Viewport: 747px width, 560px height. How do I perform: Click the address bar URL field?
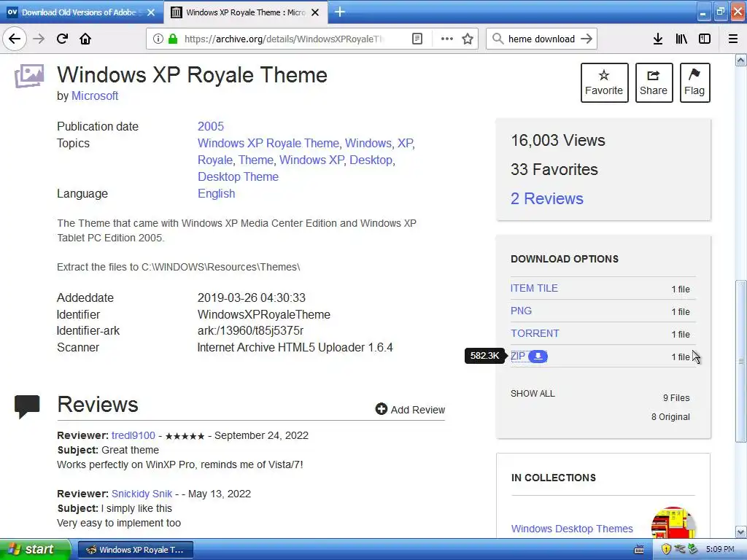click(283, 39)
